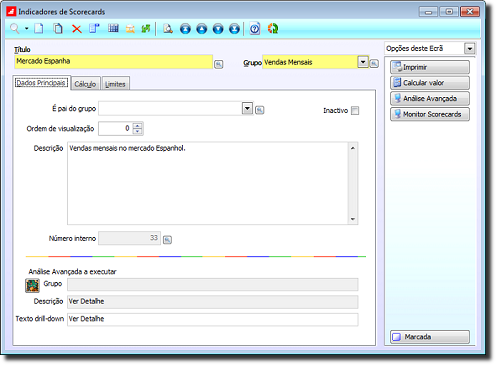Screen dimensions: 496x365
Task: Close the Indicadores de Scorecards window
Action: (x=470, y=12)
